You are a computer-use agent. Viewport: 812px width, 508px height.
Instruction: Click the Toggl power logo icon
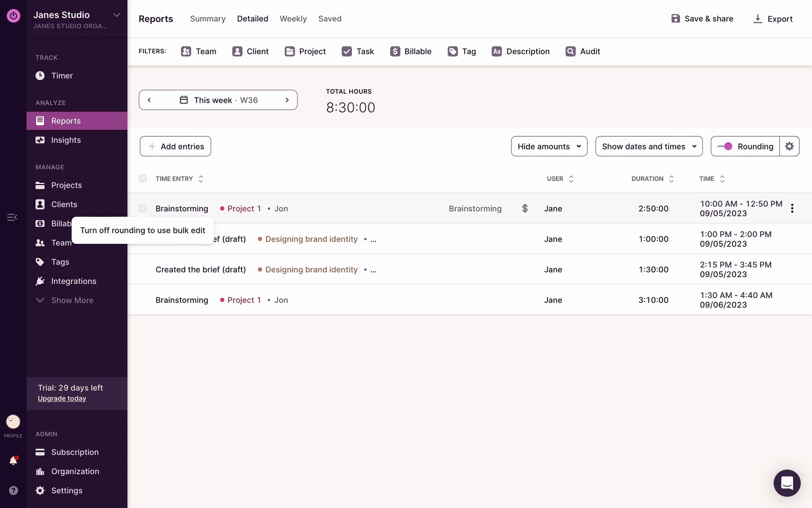(x=13, y=16)
